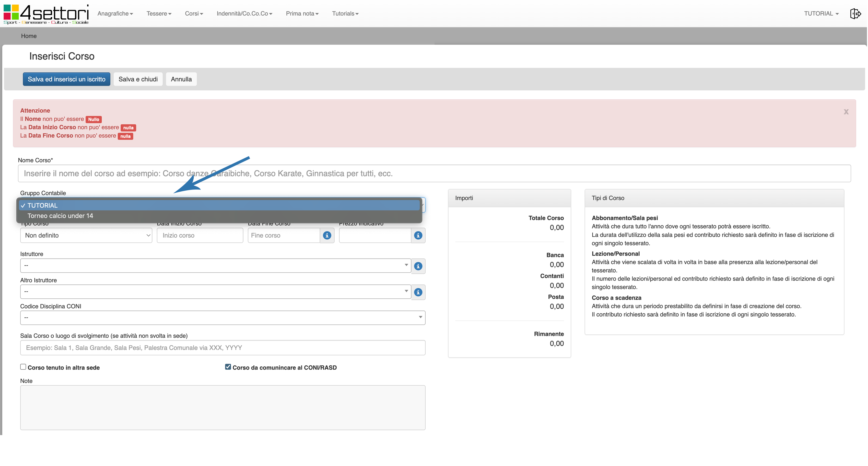Click the 4settori logo
This screenshot has height=466, width=868.
coord(46,14)
